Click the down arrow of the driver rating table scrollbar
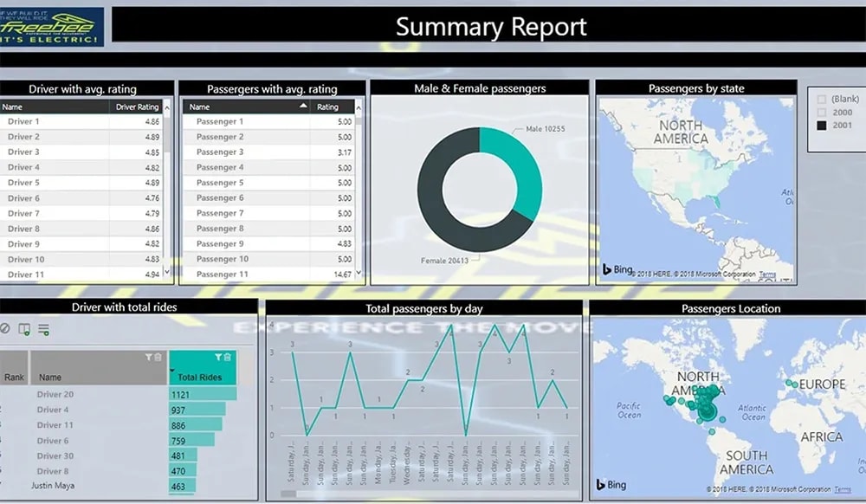Viewport: 866px width, 504px height. click(x=167, y=272)
